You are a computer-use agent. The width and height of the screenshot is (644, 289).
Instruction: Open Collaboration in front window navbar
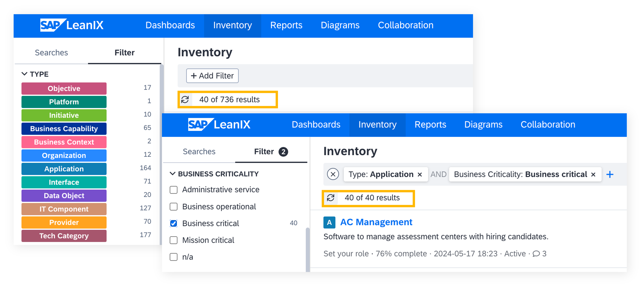coord(548,124)
